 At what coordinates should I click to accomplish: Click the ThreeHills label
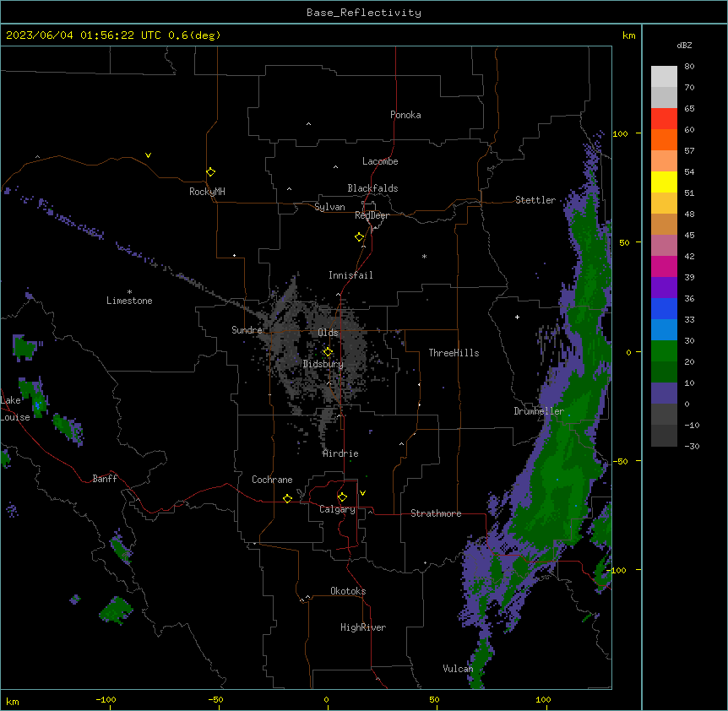[454, 353]
